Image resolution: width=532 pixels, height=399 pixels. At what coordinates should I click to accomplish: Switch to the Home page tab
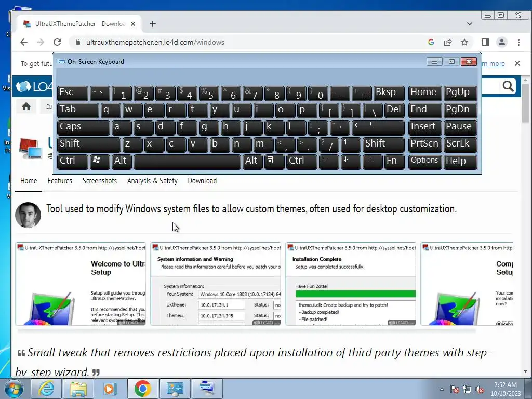coord(29,181)
